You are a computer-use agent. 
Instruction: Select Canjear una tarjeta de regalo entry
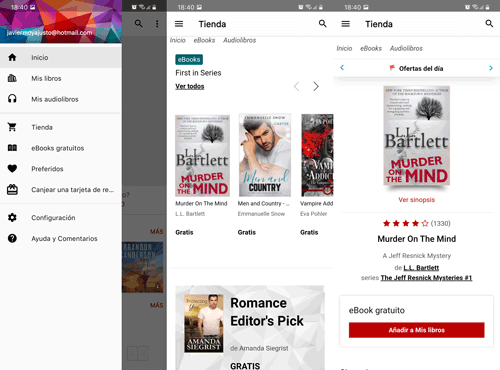61,190
